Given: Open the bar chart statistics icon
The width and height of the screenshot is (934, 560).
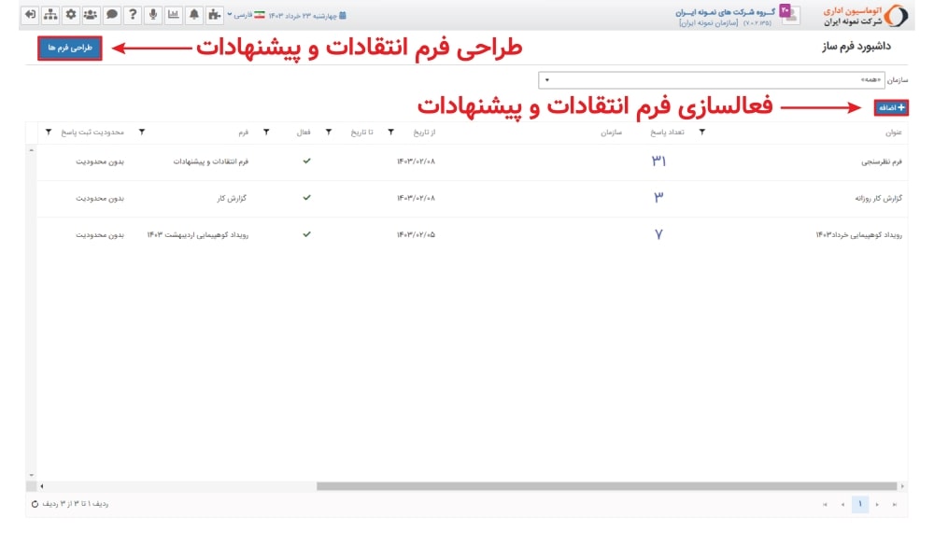Looking at the screenshot, I should tap(174, 14).
